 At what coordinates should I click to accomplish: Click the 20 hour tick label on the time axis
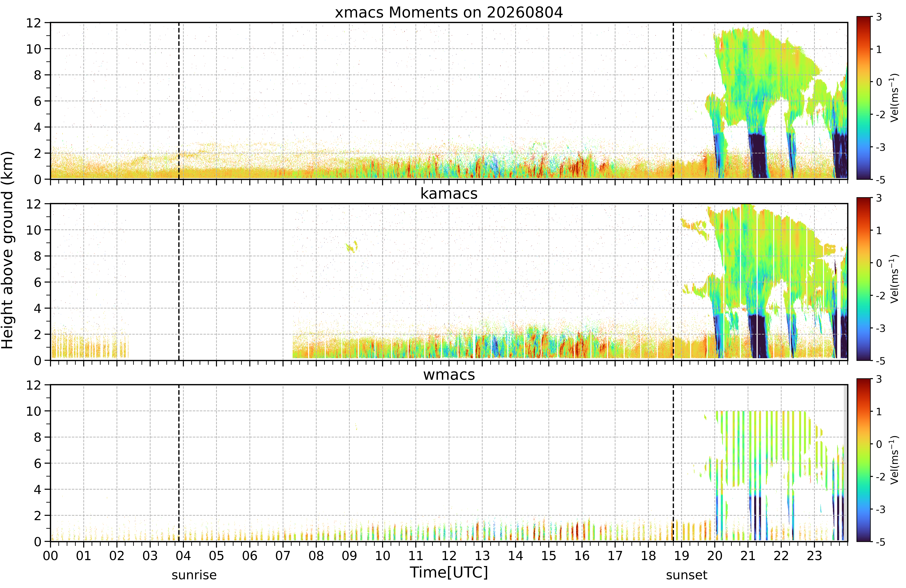click(715, 556)
